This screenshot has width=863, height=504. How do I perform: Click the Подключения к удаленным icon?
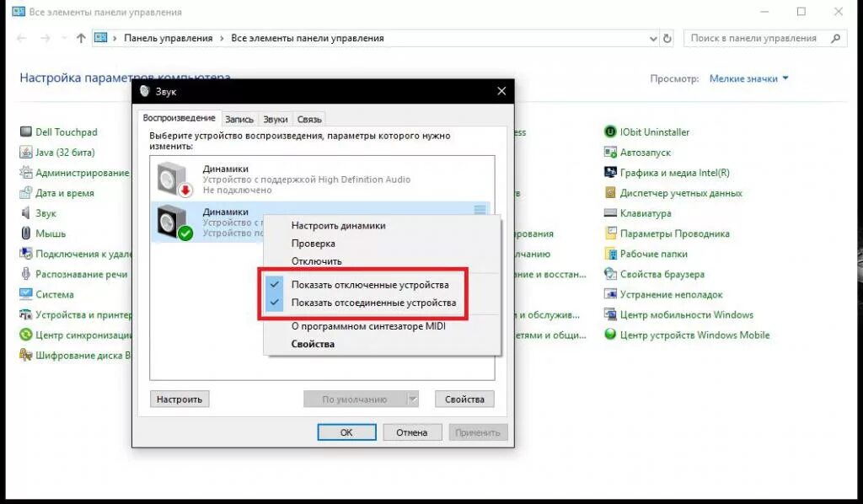coord(26,254)
